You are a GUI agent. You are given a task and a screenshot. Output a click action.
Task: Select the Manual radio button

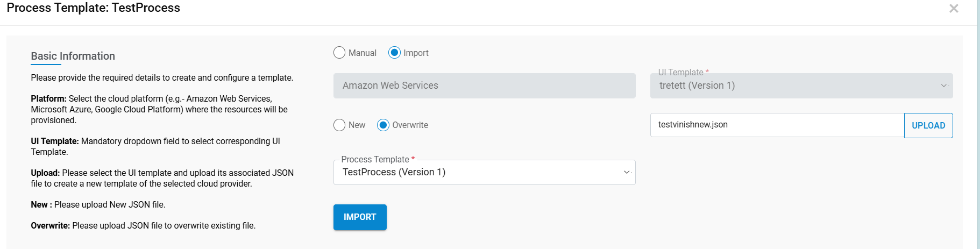click(x=339, y=53)
